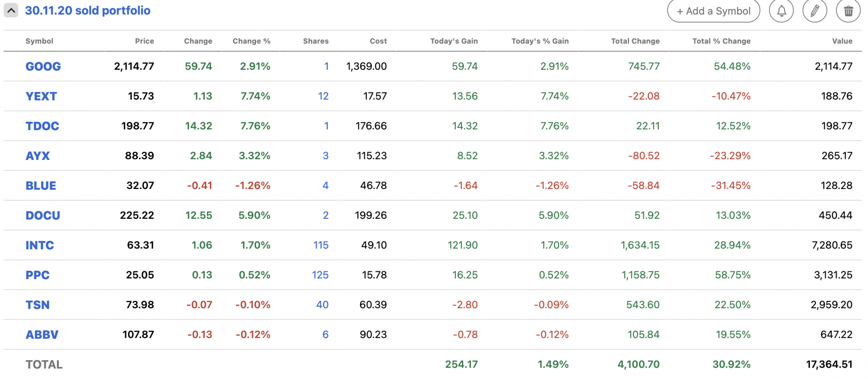Select the TDOC ticker symbol
The height and width of the screenshot is (378, 868).
click(42, 126)
